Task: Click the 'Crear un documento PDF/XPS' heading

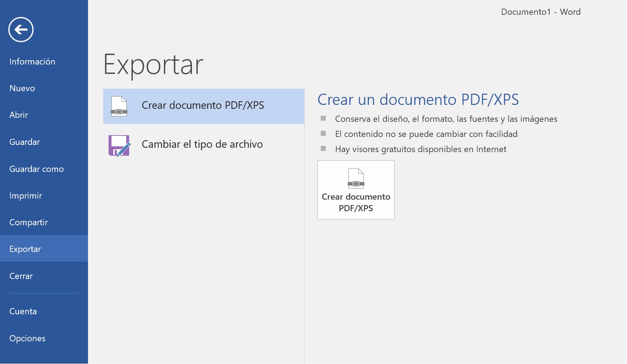Action: [418, 99]
